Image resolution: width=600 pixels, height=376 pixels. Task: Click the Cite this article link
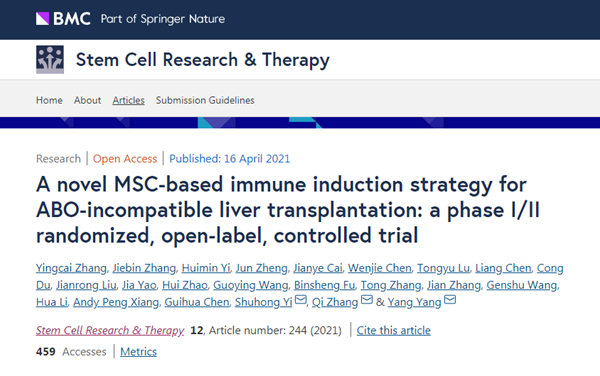(393, 330)
